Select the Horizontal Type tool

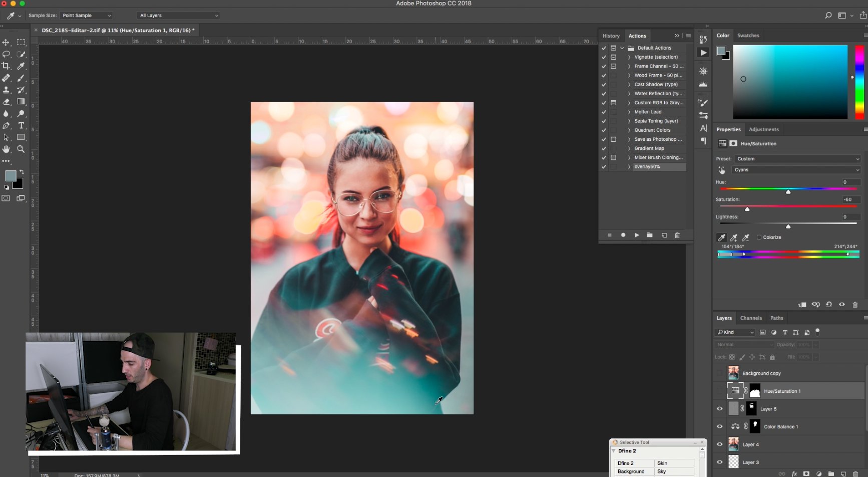pos(21,125)
